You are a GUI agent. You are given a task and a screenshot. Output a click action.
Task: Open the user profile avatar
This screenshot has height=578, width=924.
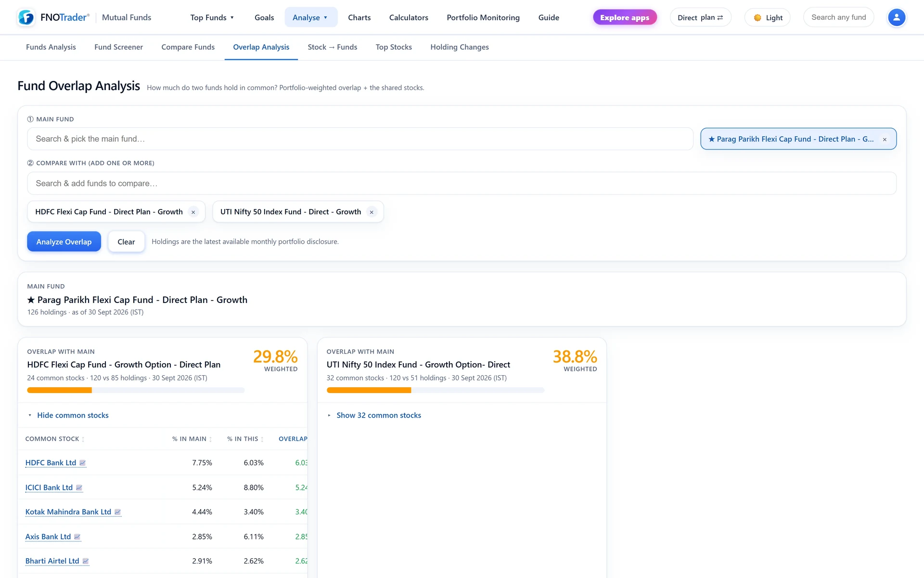click(x=896, y=18)
